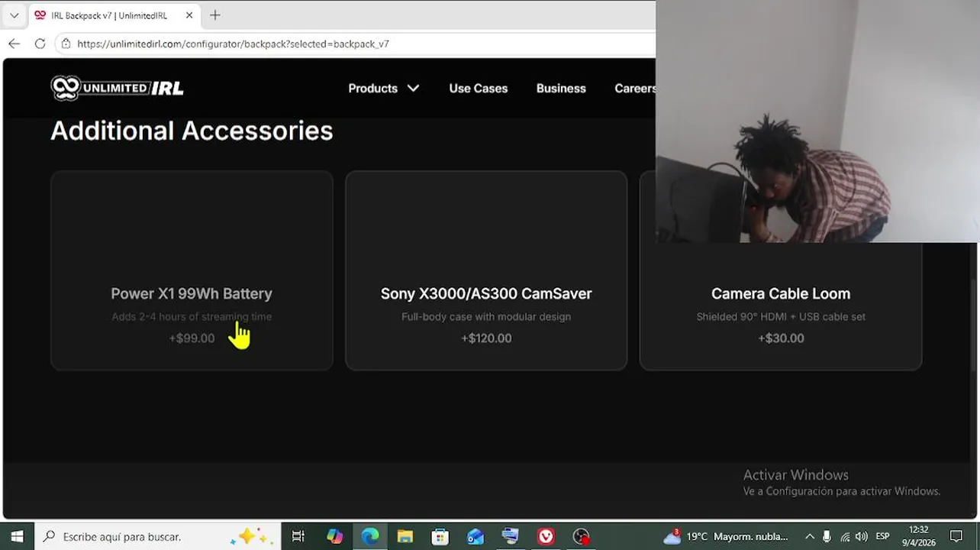Screen dimensions: 980x550
Task: Open Task View from taskbar
Action: click(x=298, y=536)
